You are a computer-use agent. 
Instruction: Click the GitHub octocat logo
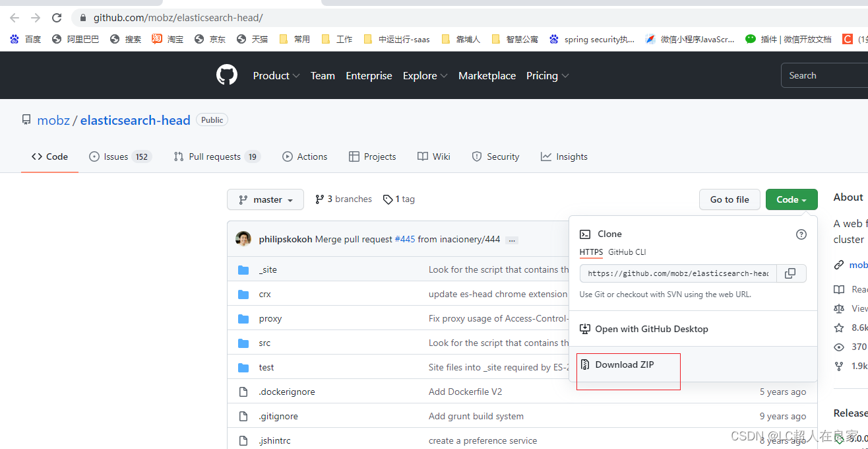[226, 75]
